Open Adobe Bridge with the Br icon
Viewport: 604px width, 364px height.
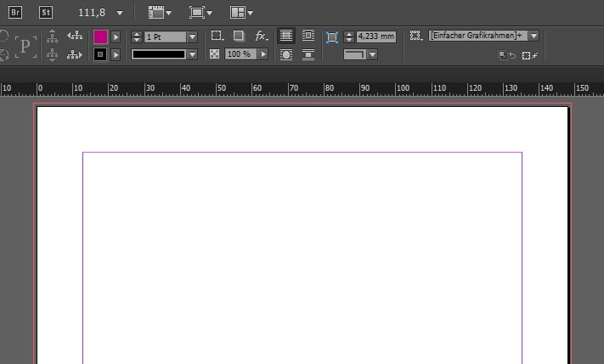point(14,13)
